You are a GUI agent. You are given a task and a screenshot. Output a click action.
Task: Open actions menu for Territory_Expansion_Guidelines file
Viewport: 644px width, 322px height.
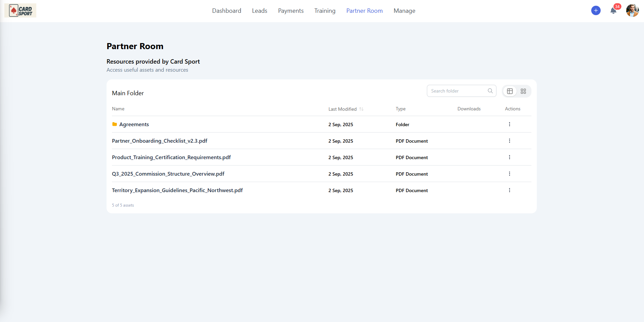pyautogui.click(x=509, y=190)
